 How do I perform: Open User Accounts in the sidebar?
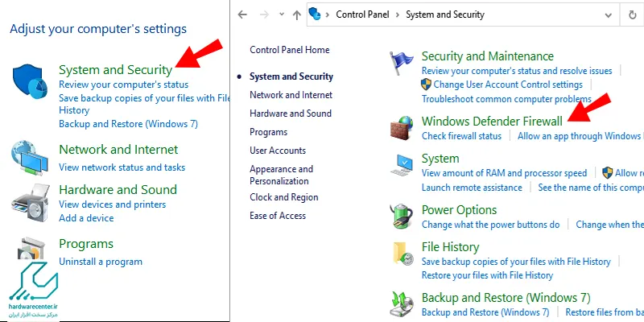278,151
